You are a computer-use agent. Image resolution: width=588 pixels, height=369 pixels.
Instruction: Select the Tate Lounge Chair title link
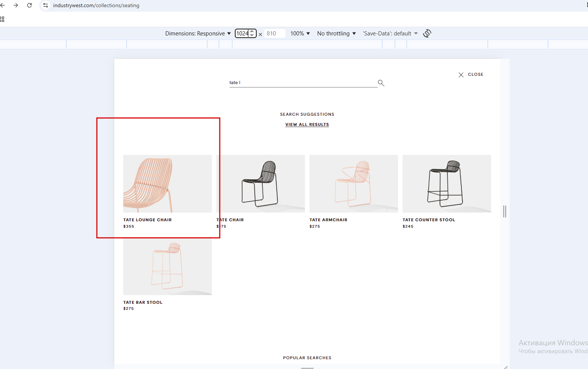[147, 220]
